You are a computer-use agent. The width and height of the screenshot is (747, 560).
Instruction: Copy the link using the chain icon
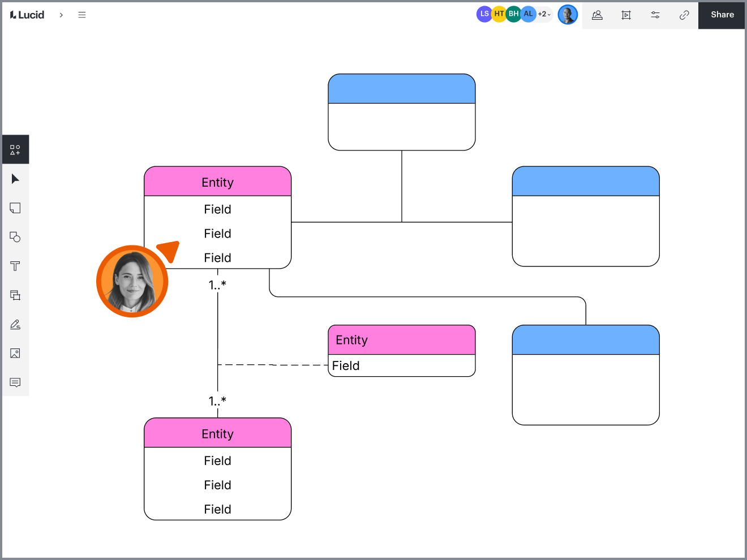[684, 15]
